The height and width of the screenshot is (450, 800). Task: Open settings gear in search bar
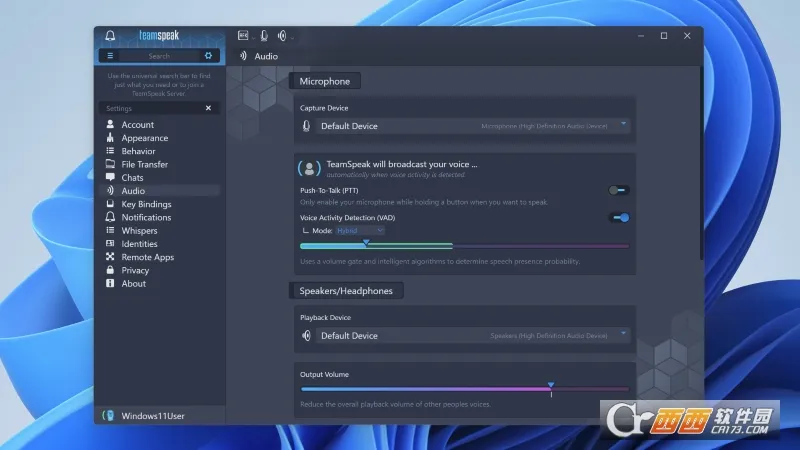(x=208, y=56)
